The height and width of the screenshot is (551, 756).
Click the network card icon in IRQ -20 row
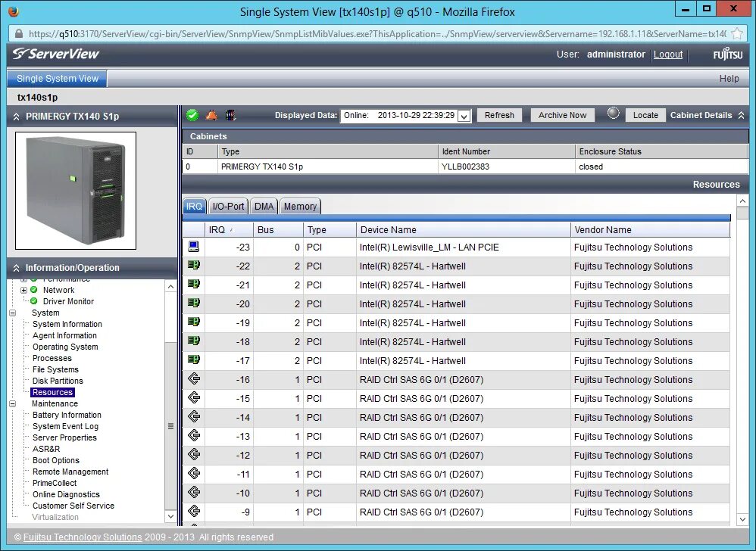pyautogui.click(x=194, y=303)
